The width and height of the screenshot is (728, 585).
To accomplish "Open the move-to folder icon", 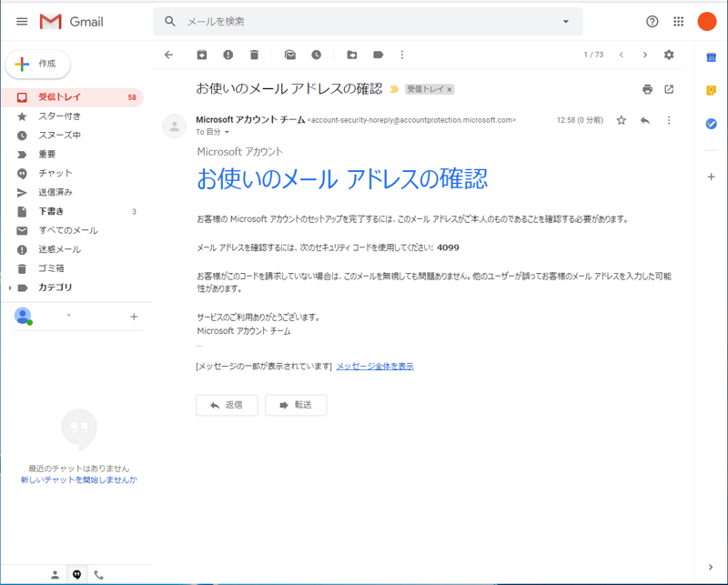I will [352, 55].
